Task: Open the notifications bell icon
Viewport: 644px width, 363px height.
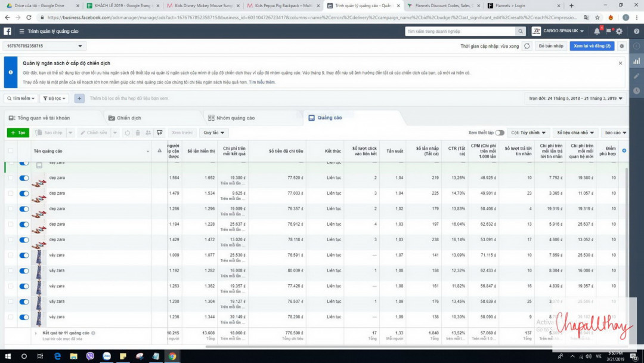Action: click(x=597, y=31)
